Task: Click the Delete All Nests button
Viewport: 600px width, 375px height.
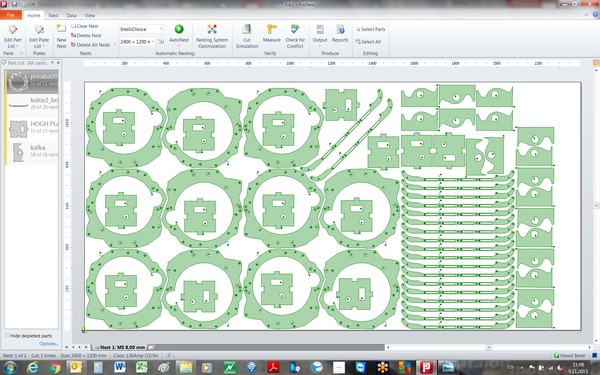Action: [90, 45]
